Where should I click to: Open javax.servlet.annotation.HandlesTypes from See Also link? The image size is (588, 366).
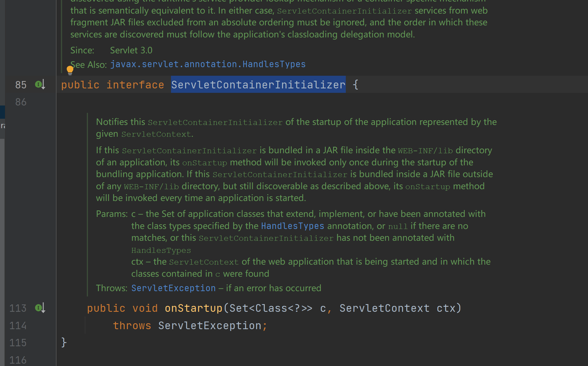(x=207, y=64)
